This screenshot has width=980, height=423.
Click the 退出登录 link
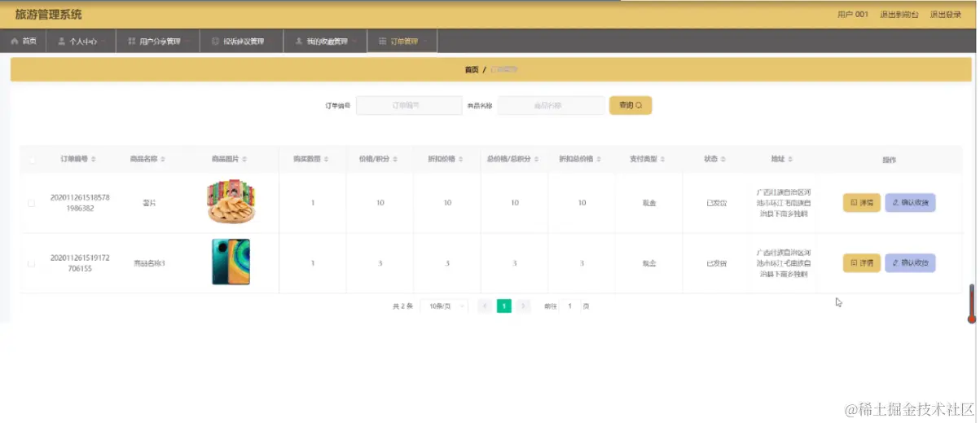click(x=946, y=15)
